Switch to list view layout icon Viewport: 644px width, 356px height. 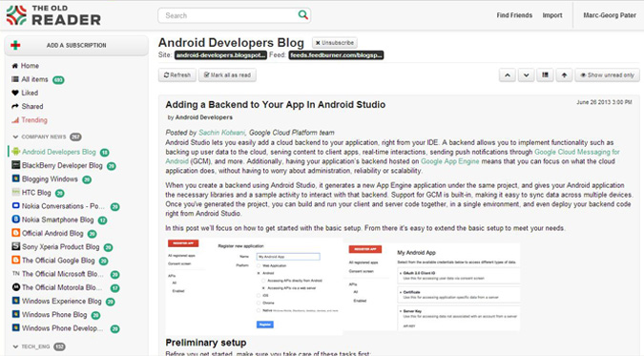(x=545, y=75)
